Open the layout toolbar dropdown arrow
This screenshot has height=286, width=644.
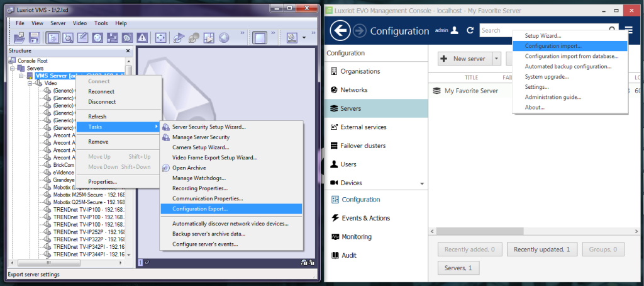304,38
